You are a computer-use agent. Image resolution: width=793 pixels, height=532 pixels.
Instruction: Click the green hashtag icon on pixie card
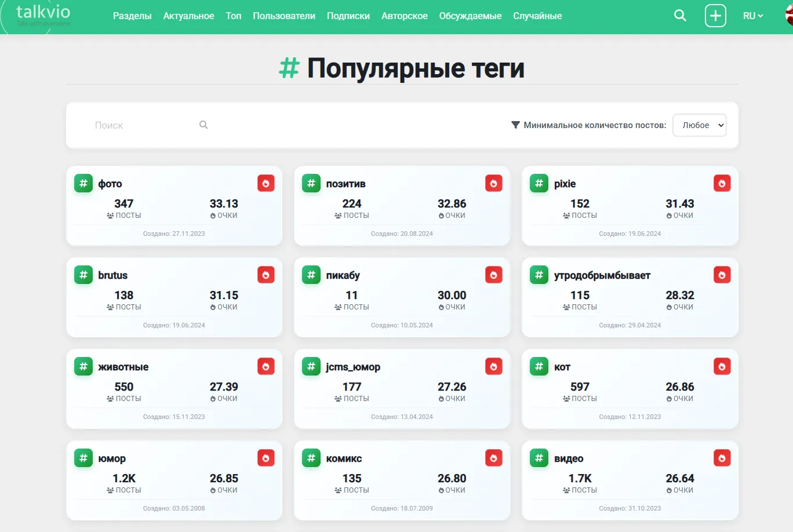(539, 183)
